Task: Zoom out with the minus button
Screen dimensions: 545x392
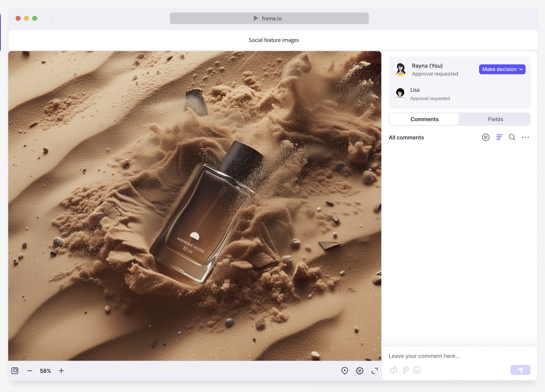Action: click(30, 371)
